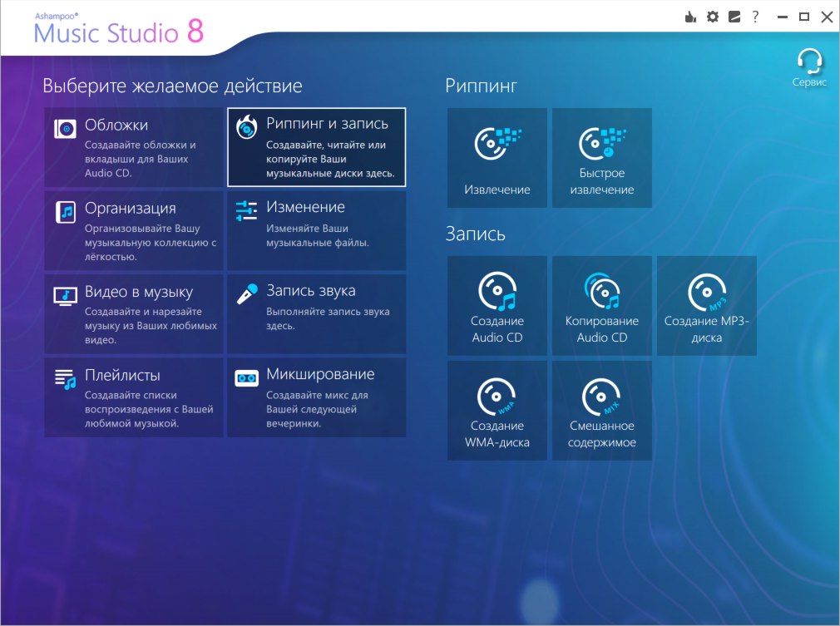Viewport: 840px width, 626px height.
Task: Choose Создание WMA-диска
Action: 497,411
